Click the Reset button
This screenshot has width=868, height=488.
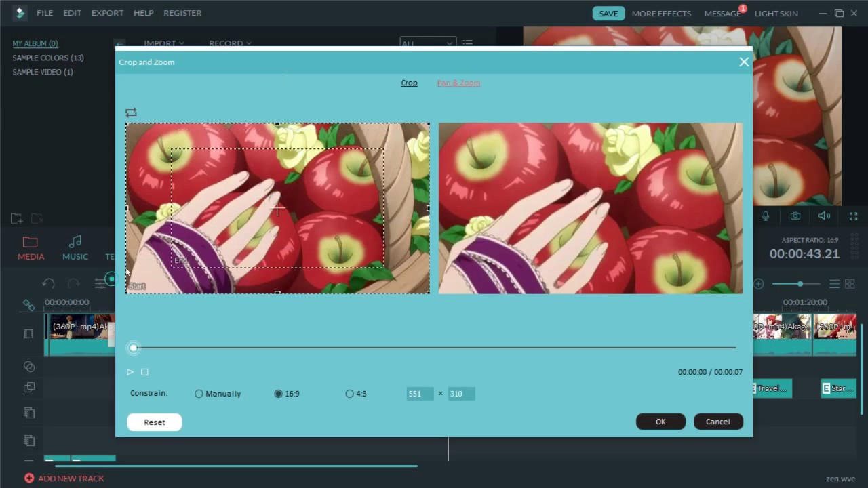[154, 422]
